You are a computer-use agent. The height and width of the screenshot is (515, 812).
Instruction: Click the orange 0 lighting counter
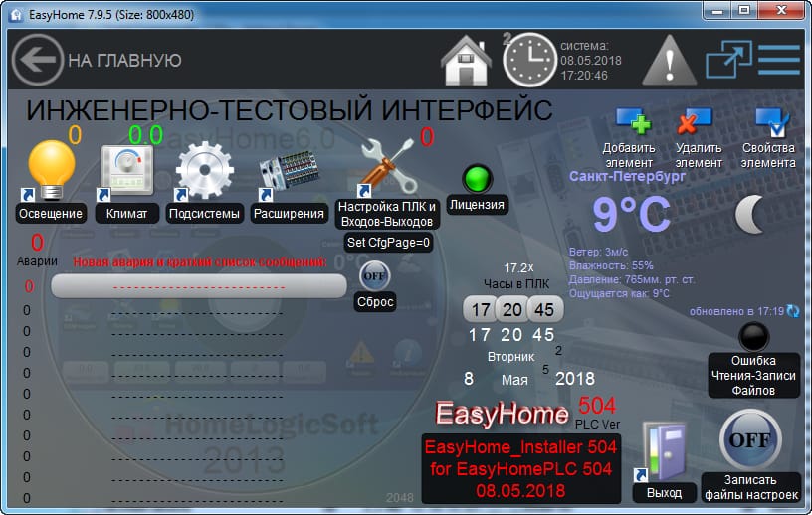[75, 135]
